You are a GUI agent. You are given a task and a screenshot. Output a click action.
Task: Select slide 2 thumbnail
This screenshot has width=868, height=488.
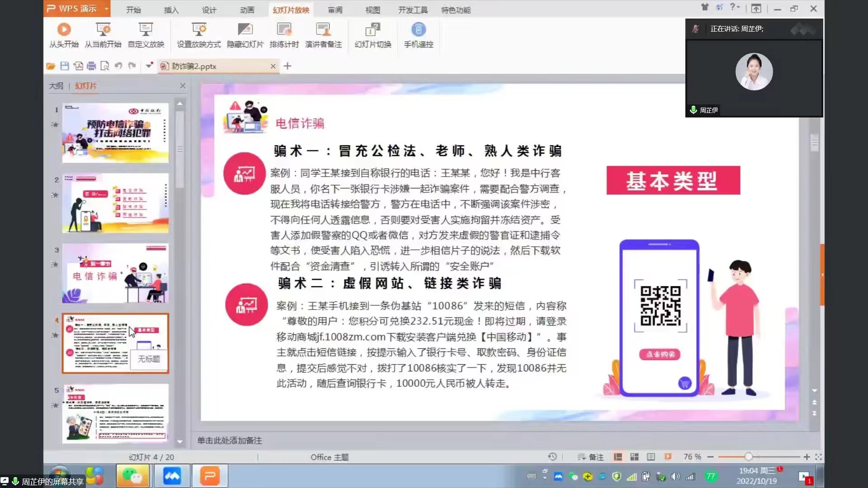(x=115, y=203)
